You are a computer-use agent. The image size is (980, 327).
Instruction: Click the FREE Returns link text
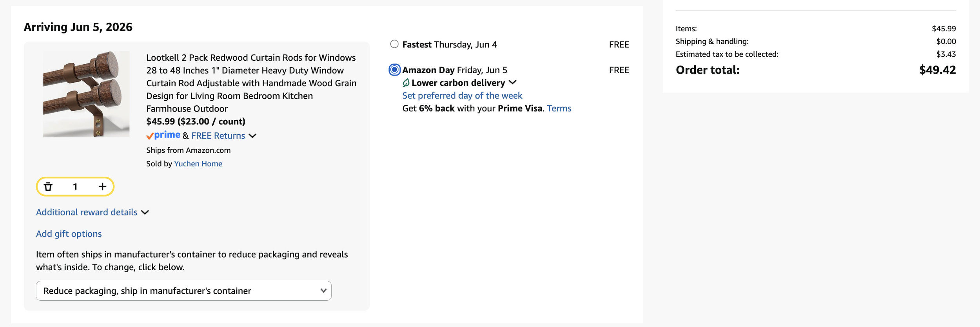[218, 136]
